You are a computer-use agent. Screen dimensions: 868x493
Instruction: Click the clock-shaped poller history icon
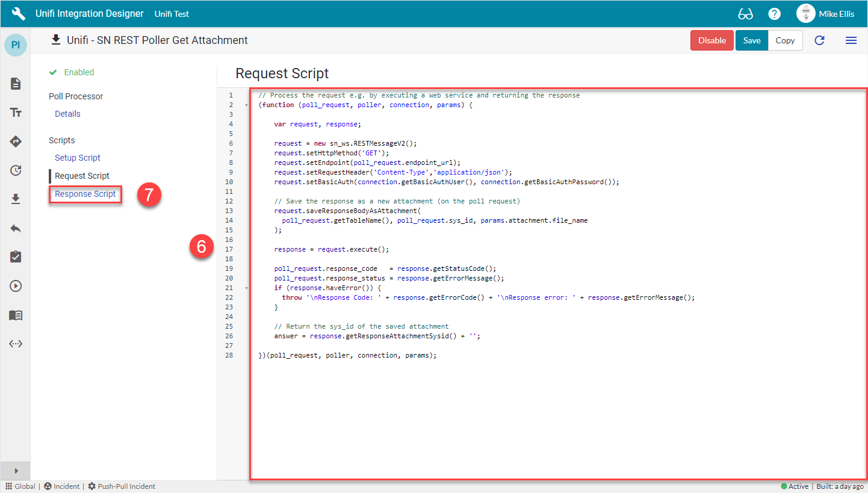15,170
